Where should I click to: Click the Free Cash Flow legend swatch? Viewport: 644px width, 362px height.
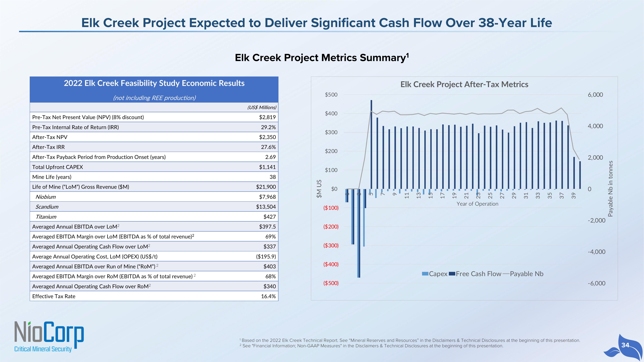click(x=452, y=274)
